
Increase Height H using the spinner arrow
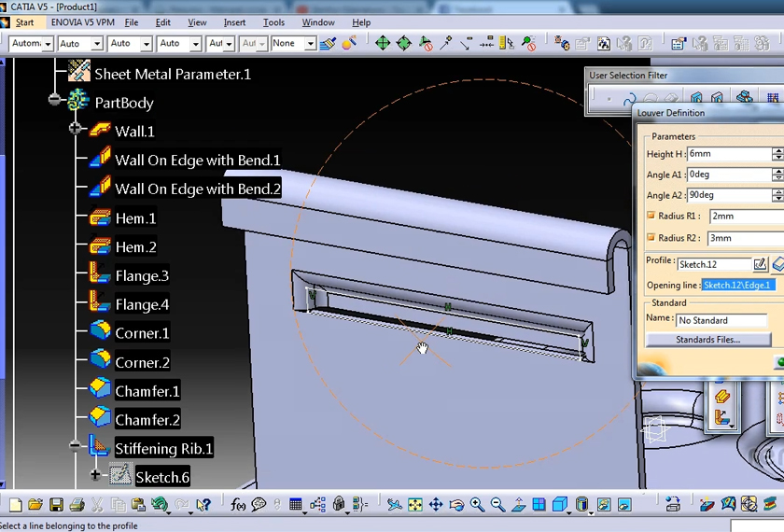(x=777, y=150)
